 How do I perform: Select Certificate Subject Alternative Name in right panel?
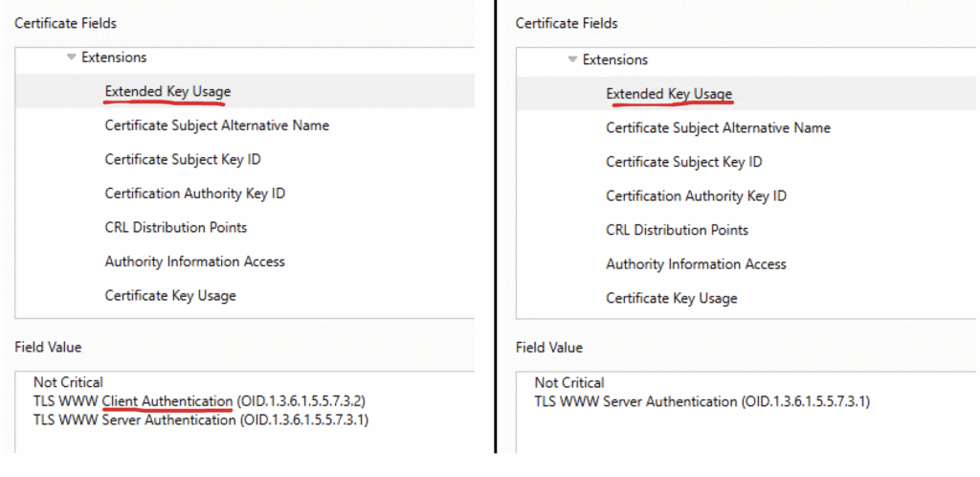pos(718,127)
